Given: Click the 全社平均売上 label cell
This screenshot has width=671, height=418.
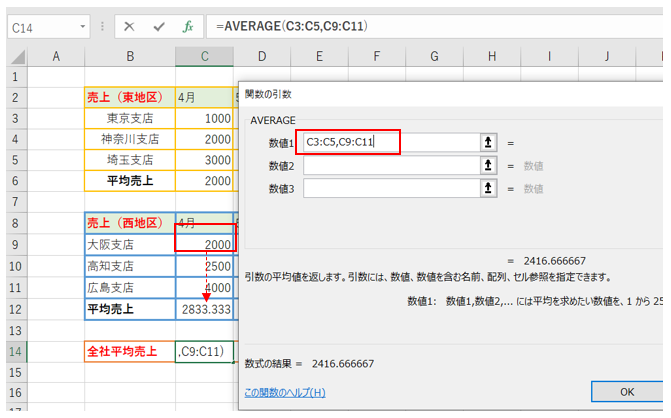Looking at the screenshot, I should click(130, 351).
